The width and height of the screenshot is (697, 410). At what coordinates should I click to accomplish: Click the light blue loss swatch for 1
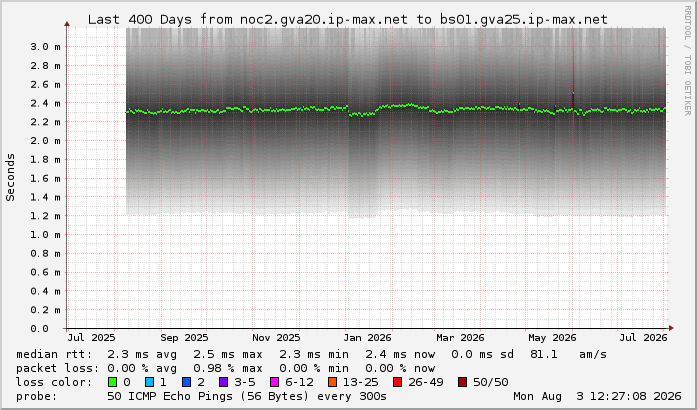pos(150,382)
